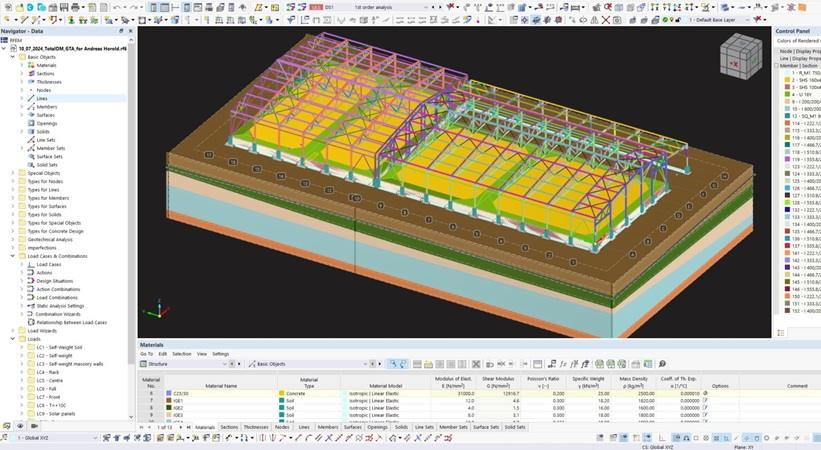Click the Materials icon in Navigator tree
The width and height of the screenshot is (821, 450).
31,65
